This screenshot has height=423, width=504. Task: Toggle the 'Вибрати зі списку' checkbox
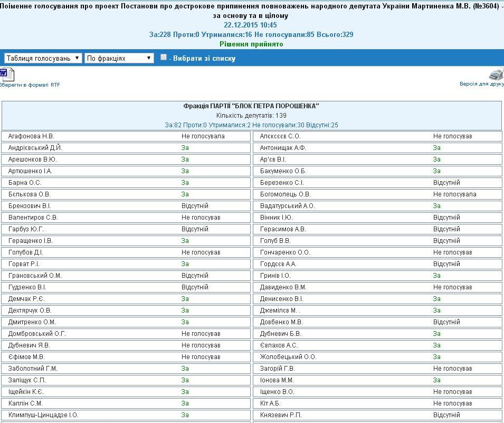coord(164,58)
